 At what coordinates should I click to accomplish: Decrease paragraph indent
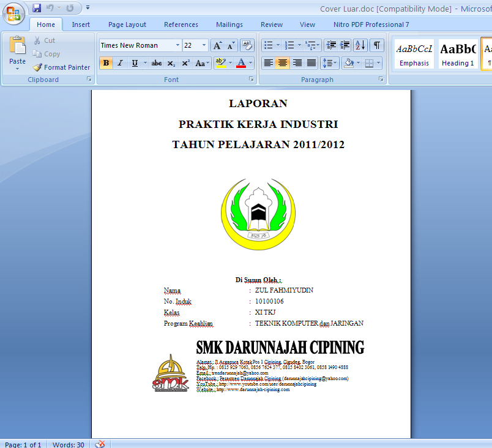pyautogui.click(x=331, y=45)
